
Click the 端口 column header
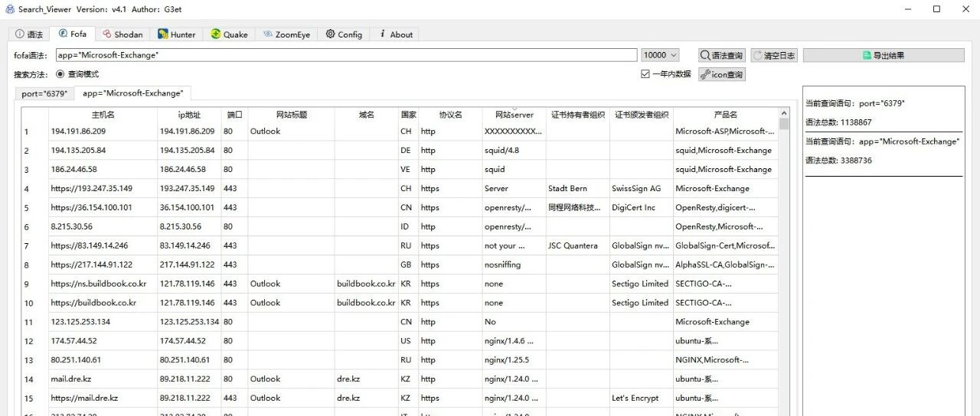234,115
